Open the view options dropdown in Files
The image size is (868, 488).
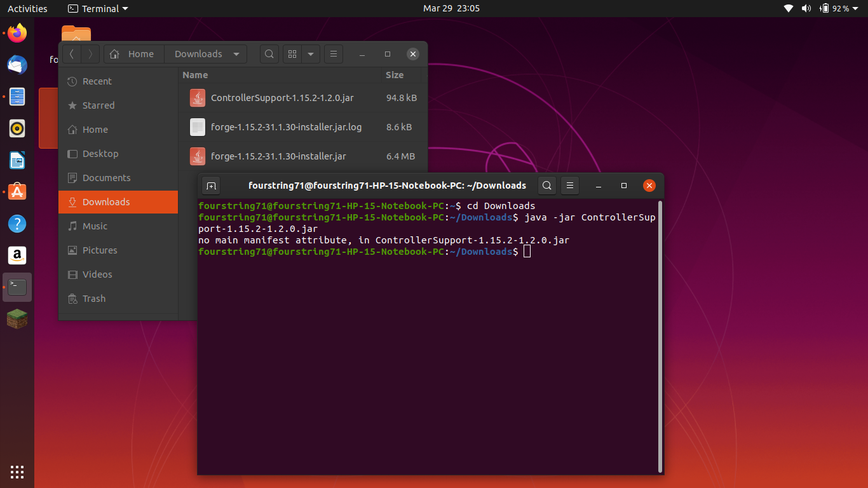[311, 54]
